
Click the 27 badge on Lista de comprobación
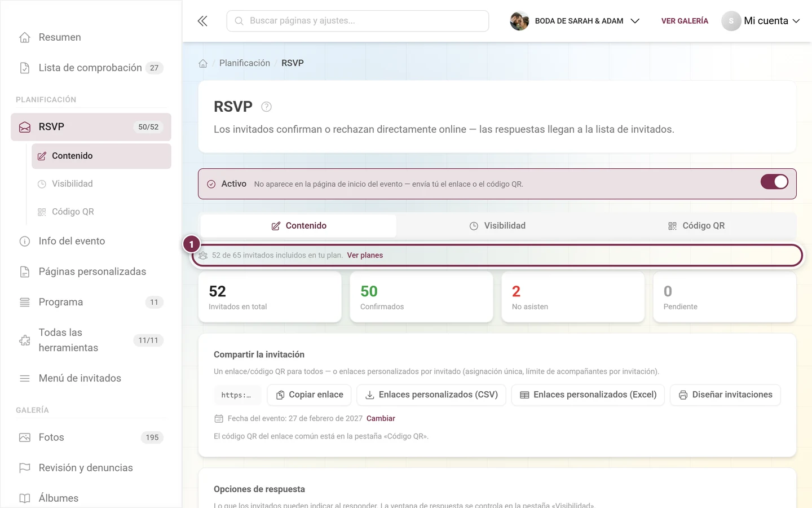155,68
